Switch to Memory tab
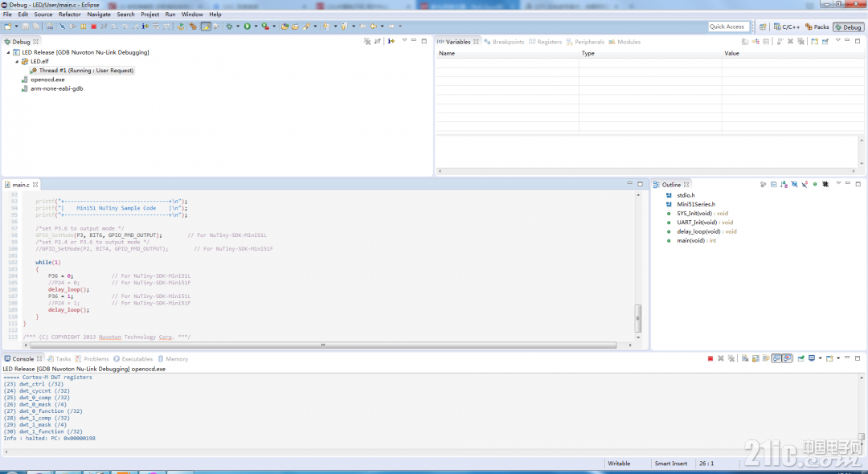The height and width of the screenshot is (474, 868). point(173,359)
